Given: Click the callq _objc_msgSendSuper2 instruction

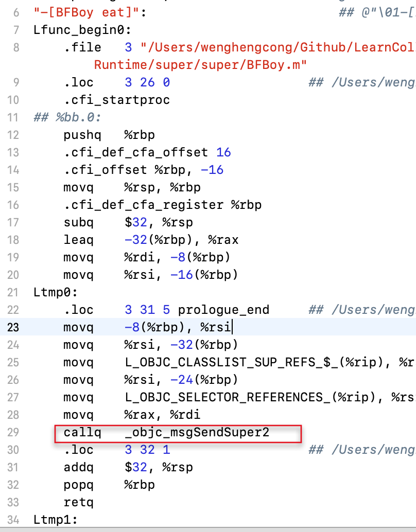Looking at the screenshot, I should [166, 432].
